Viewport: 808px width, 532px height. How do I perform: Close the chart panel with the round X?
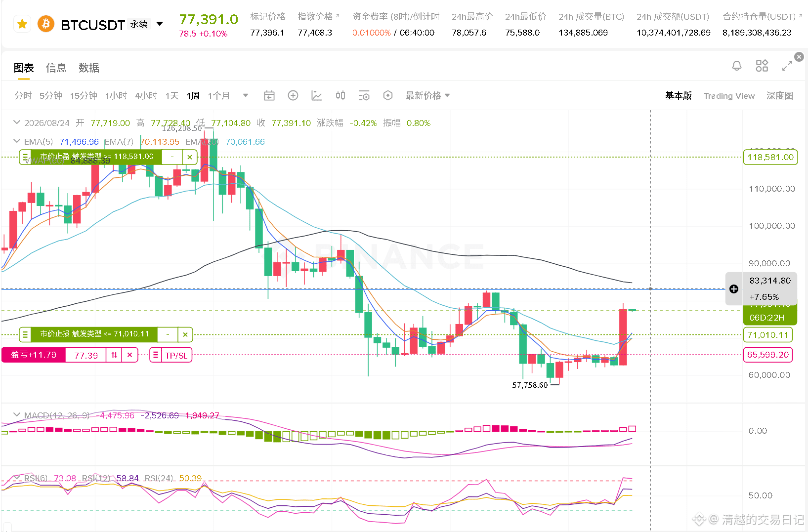click(x=799, y=57)
